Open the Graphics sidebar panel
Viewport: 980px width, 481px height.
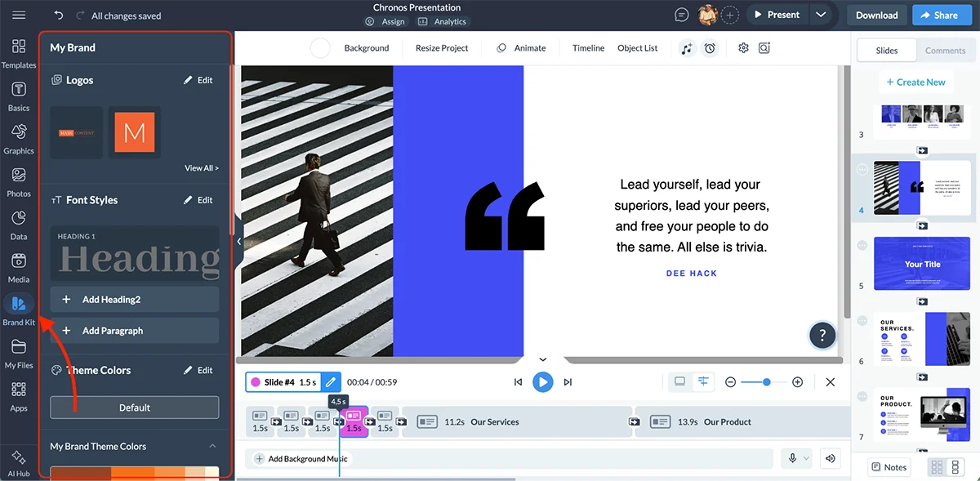click(19, 139)
